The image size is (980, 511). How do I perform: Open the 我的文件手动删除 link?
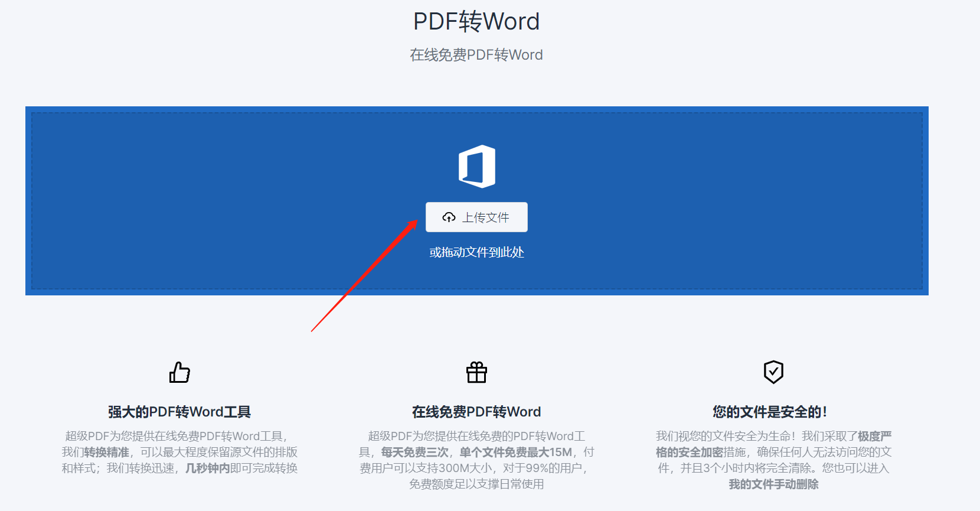(x=773, y=484)
